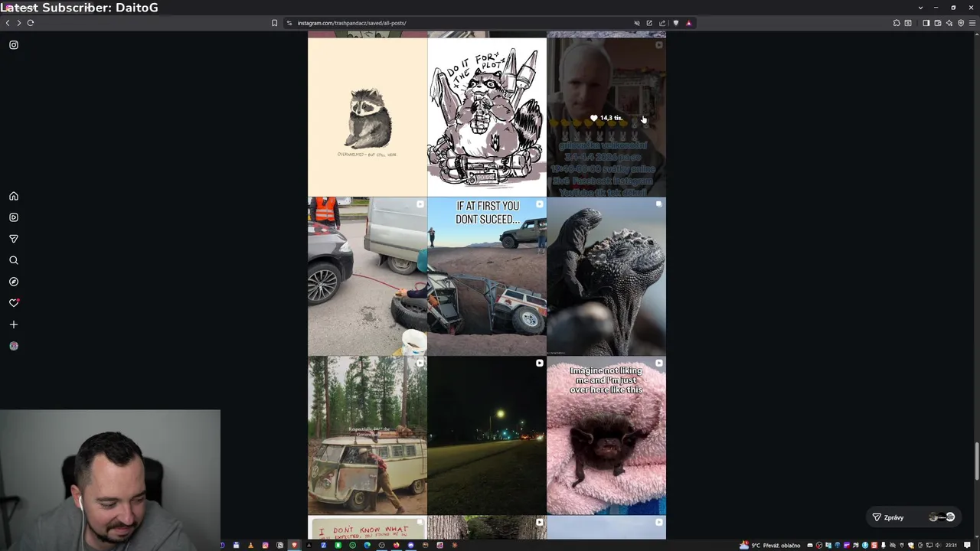Open Brave Rewards triangle icon

pyautogui.click(x=688, y=23)
